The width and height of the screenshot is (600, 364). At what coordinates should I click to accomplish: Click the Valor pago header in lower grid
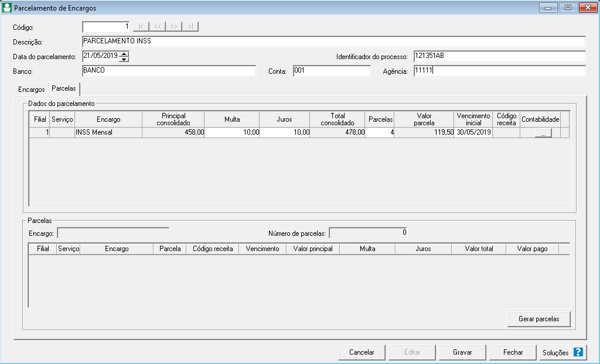[x=532, y=249]
